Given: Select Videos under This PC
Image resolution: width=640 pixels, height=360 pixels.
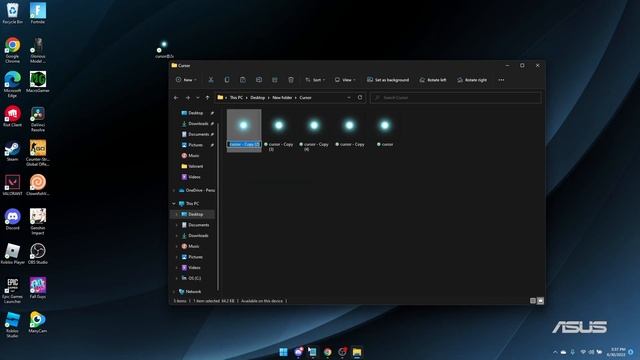Looking at the screenshot, I should tap(194, 267).
